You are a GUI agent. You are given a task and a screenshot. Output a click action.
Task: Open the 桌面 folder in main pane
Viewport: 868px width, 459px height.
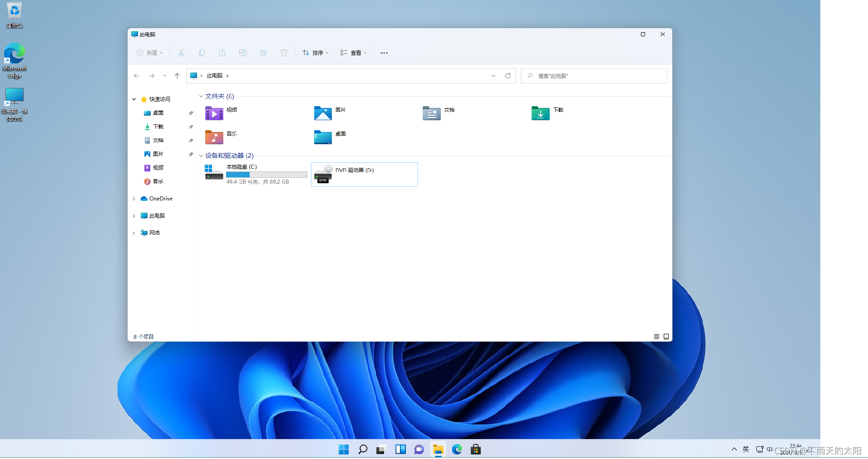point(330,137)
